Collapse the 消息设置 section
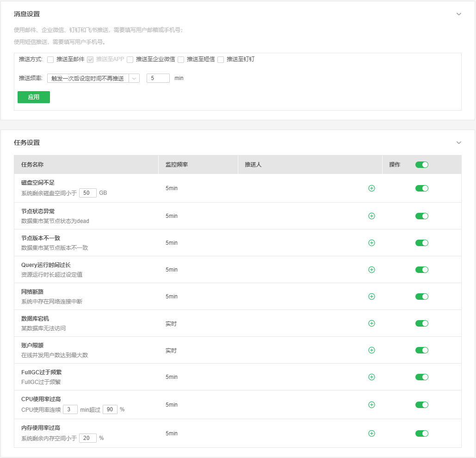The width and height of the screenshot is (476, 458). (459, 14)
